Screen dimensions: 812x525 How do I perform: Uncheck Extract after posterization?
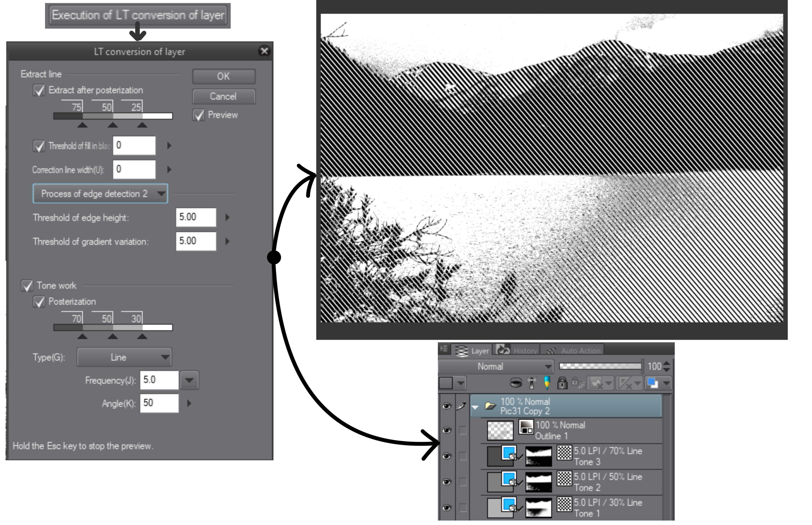(39, 90)
